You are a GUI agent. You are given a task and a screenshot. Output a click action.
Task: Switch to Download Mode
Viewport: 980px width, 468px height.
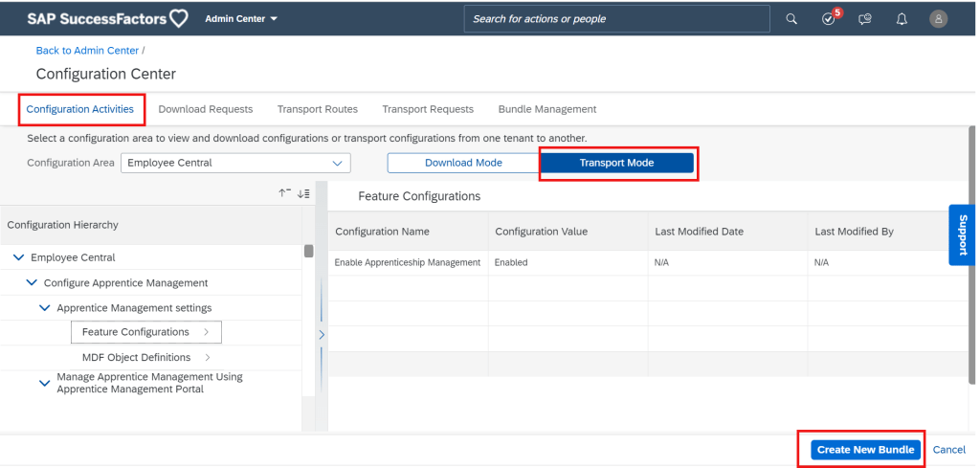(x=463, y=163)
